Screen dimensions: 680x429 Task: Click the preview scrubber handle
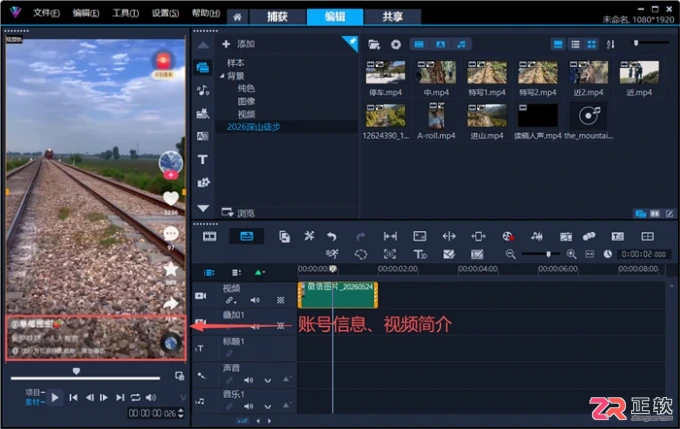(76, 371)
